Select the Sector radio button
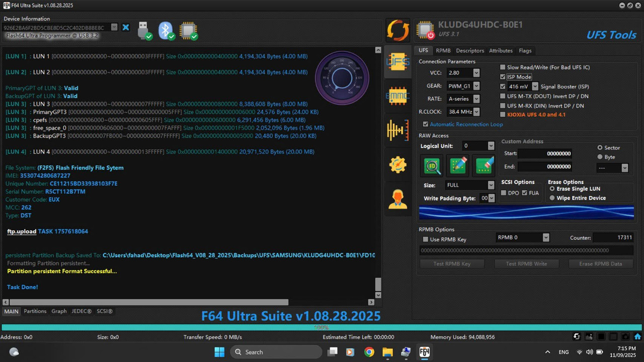Viewport: 644px width, 362px height. tap(600, 148)
